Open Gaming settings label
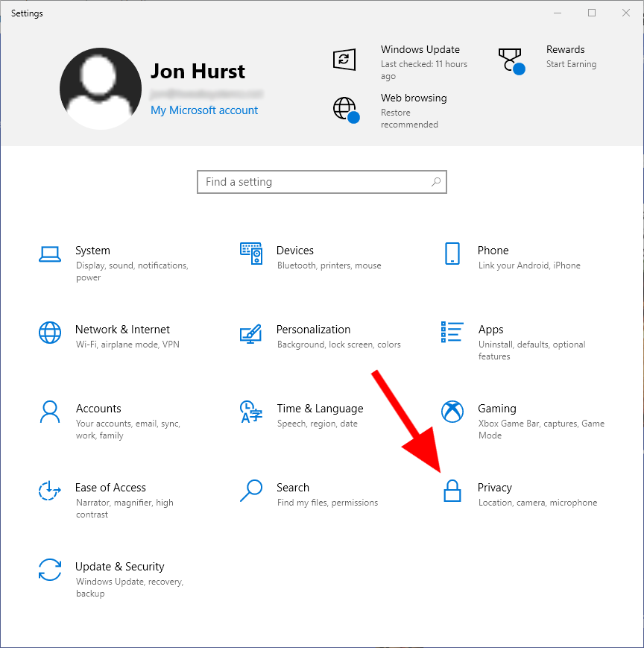This screenshot has height=648, width=644. click(x=497, y=409)
